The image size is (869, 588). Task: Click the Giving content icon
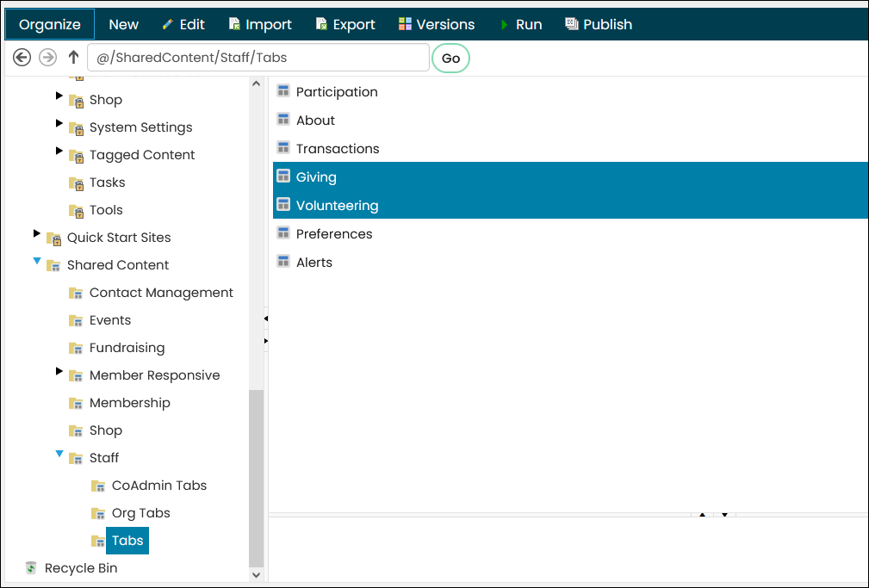[283, 176]
